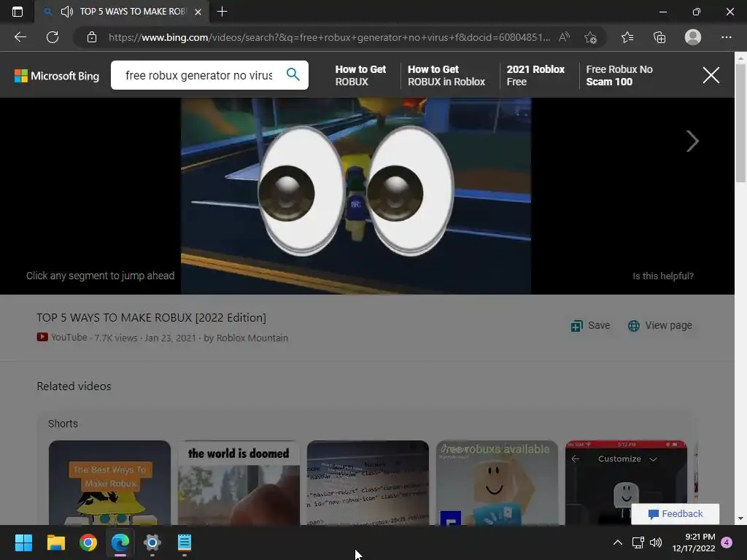
Task: Click the site info lock icon
Action: tap(92, 37)
